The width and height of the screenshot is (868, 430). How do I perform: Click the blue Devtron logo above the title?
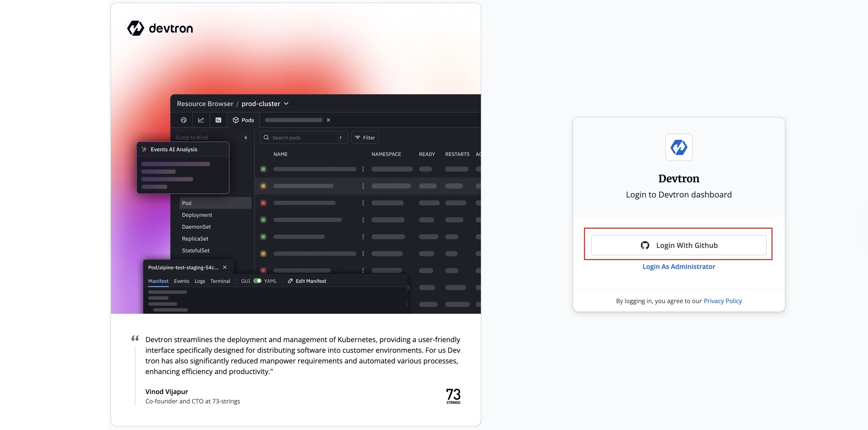679,147
